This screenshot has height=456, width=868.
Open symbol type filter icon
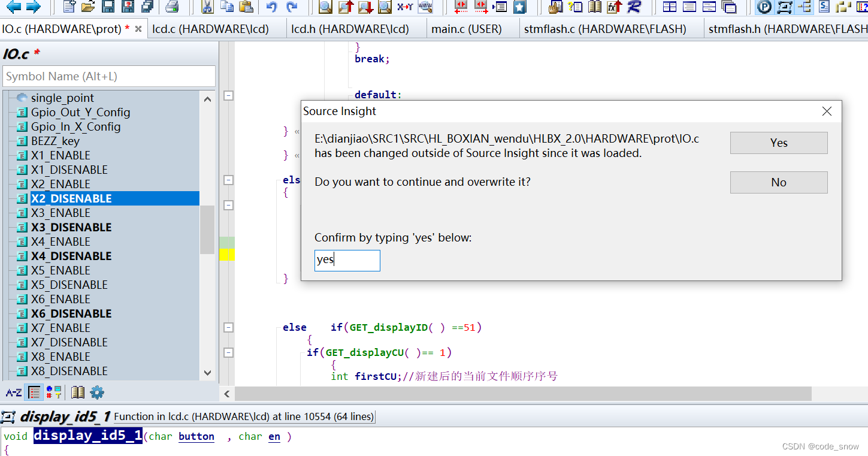54,392
